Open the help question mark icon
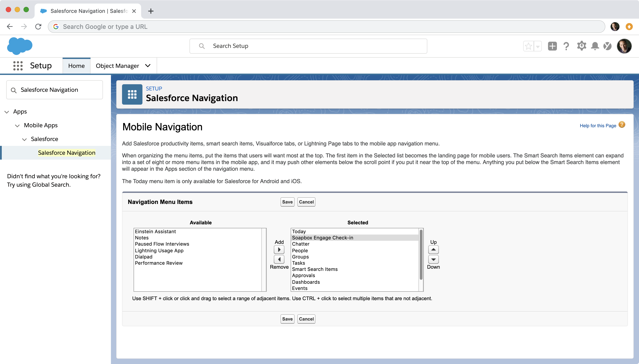 coord(566,46)
